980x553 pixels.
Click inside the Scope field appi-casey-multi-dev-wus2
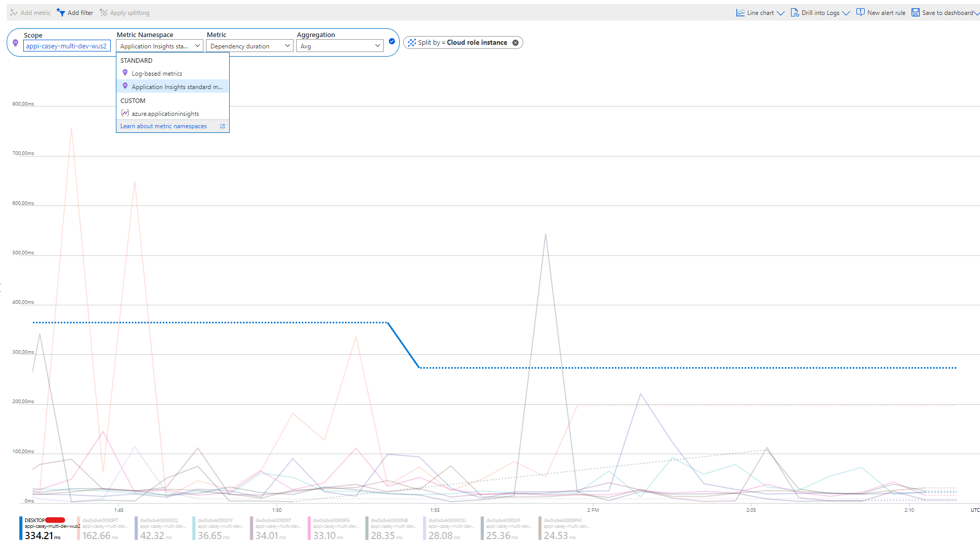66,45
